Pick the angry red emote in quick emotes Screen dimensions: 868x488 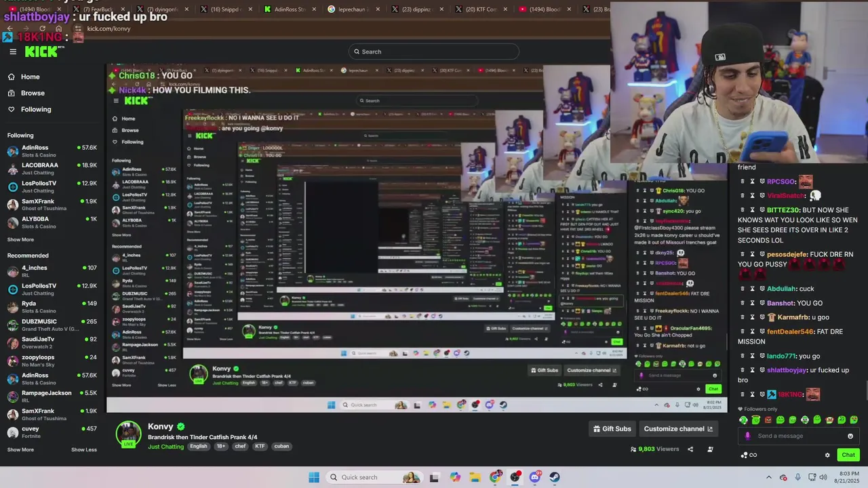[x=768, y=420]
